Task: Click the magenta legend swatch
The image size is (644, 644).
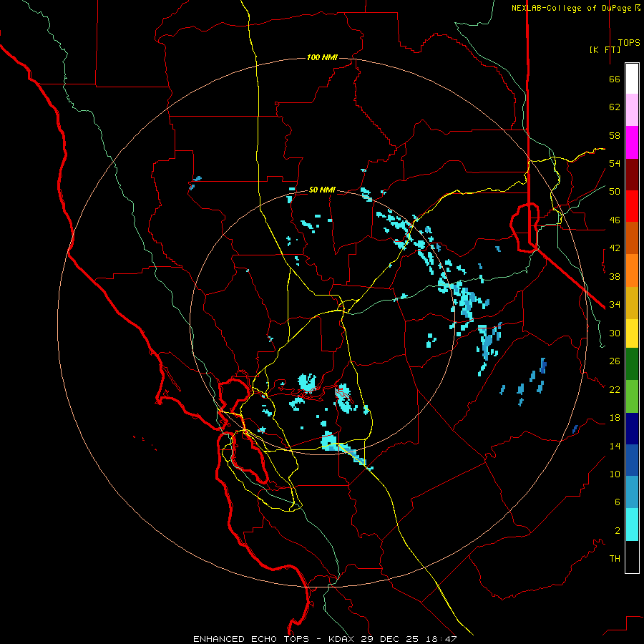Action: 632,142
